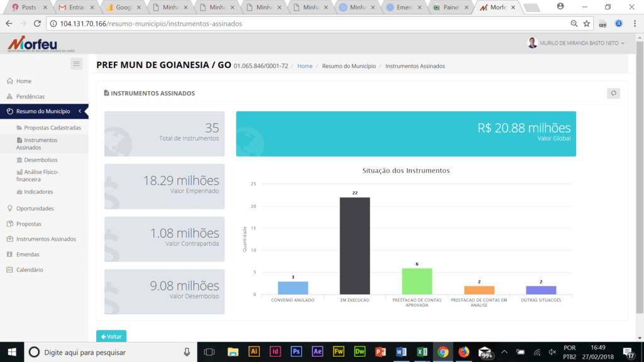
Task: Click the green Prestacao de Contas Aprovada bar
Action: [416, 281]
